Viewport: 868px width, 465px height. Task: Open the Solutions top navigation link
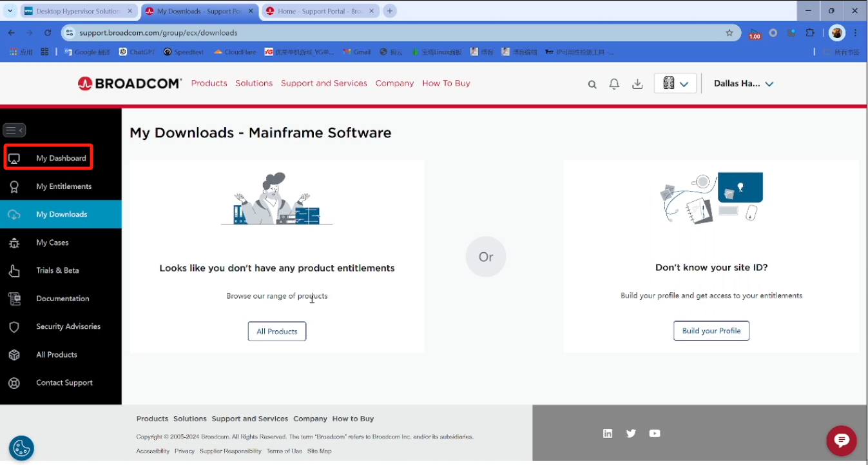(x=254, y=83)
